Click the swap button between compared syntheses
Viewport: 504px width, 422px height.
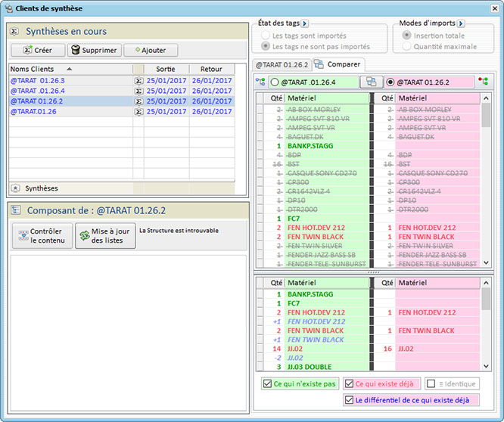tap(370, 82)
